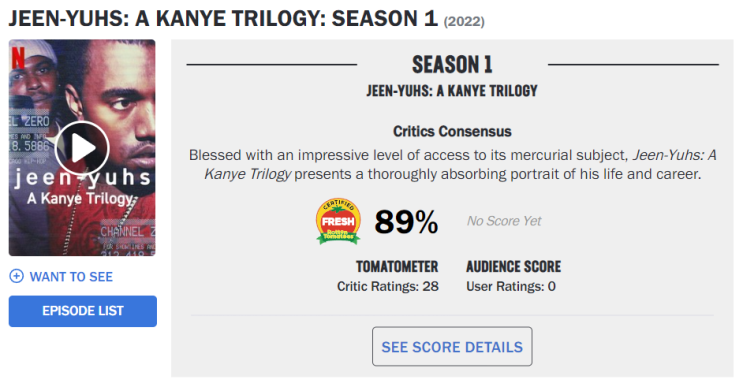This screenshot has width=743, height=387.
Task: Click the (2022) year beside the title
Action: click(x=464, y=22)
